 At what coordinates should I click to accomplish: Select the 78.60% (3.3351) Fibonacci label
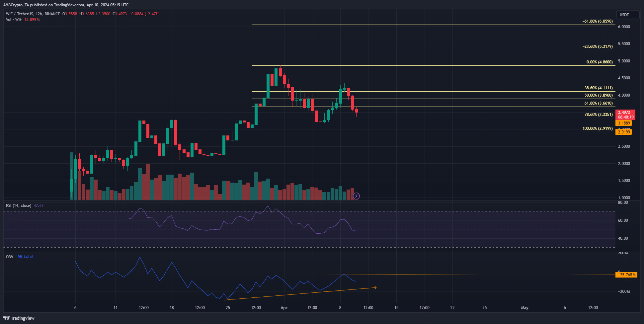tap(599, 115)
